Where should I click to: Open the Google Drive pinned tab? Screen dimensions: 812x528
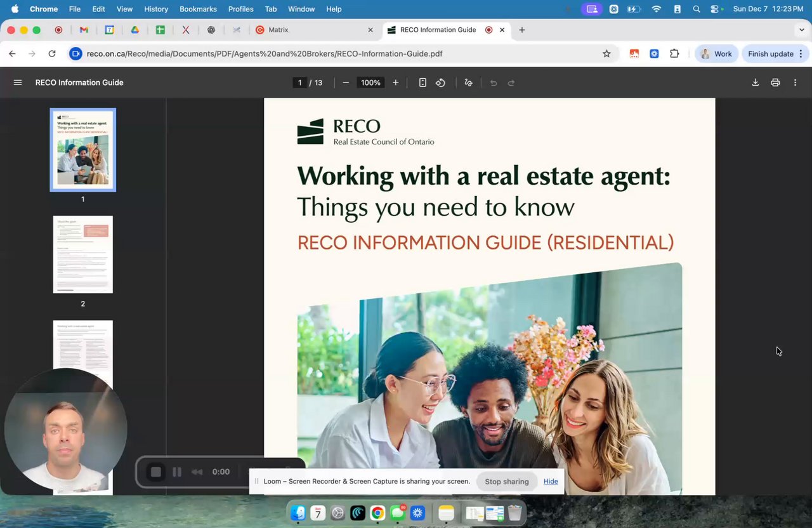pos(134,30)
